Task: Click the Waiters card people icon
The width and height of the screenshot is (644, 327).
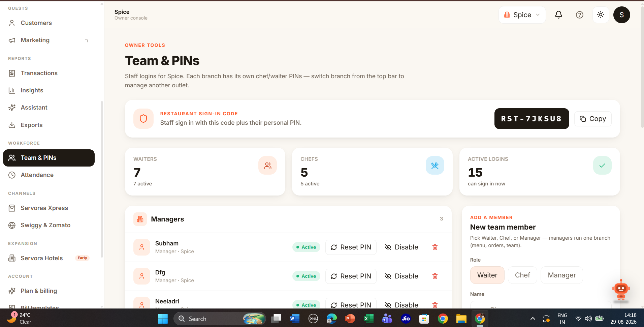Action: click(x=268, y=166)
